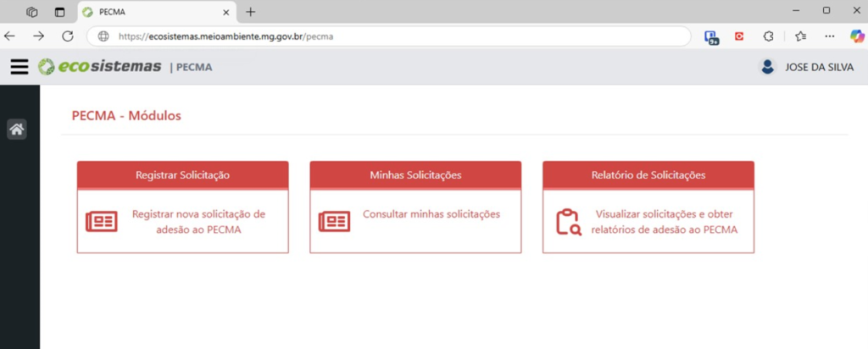Maximize the browser window

click(x=826, y=10)
